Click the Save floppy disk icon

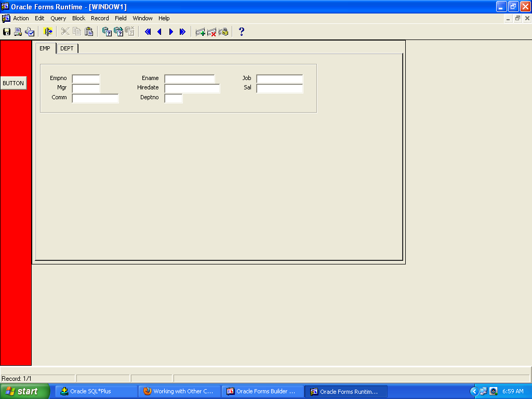click(x=7, y=32)
